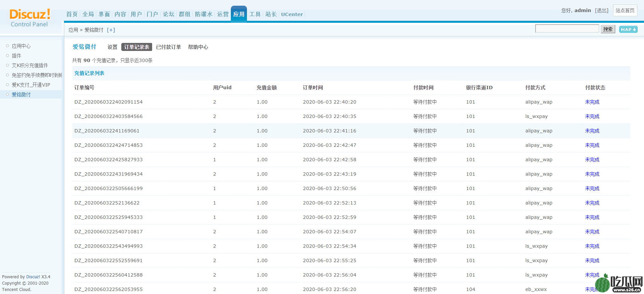Screen dimensions: 644x294
Task: Click the 付款状态 column header
Action: coord(595,87)
